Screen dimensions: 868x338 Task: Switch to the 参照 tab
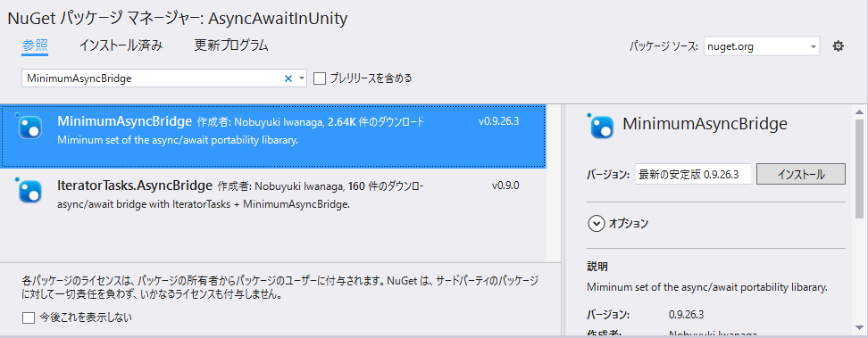point(35,45)
